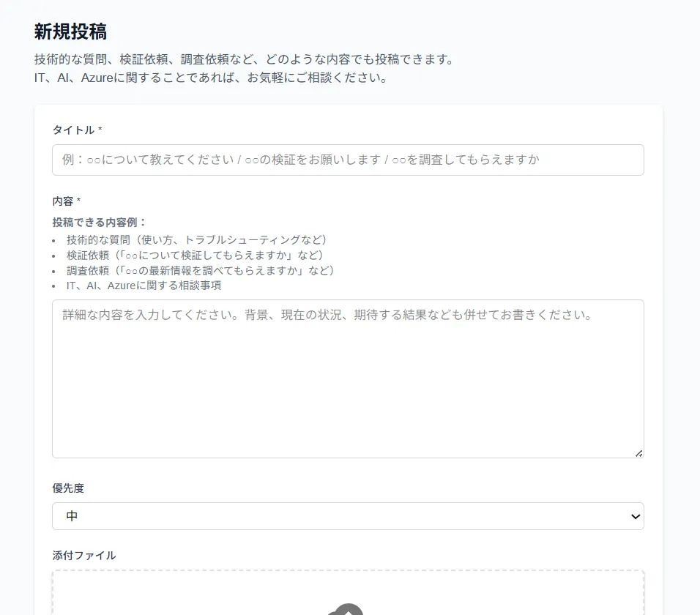The image size is (700, 615).
Task: Click bullet 技術的な質問（使い方、トラブルシューティングなど）
Action: 197,239
